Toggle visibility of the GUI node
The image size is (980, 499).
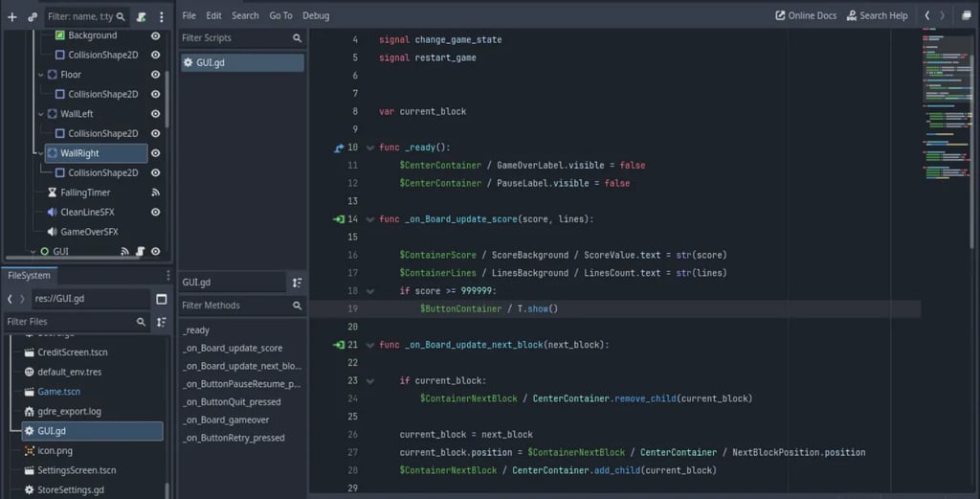(x=156, y=251)
